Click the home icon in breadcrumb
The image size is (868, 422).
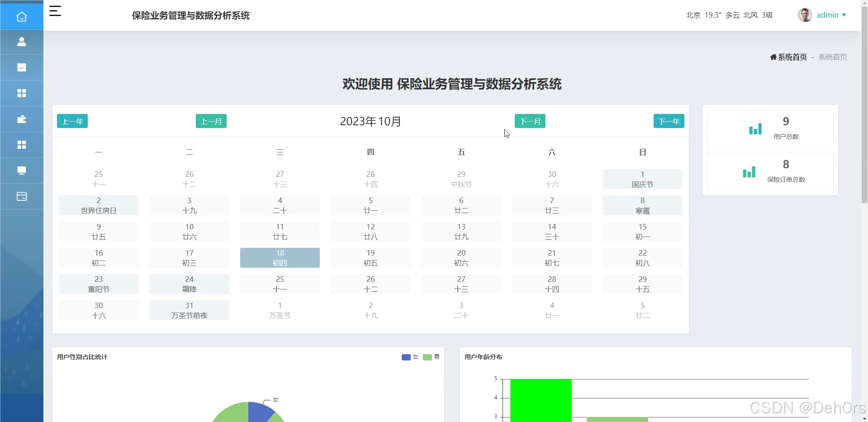[x=773, y=57]
